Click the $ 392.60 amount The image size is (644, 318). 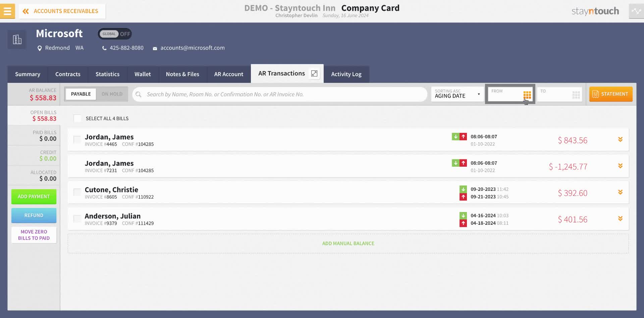[573, 193]
